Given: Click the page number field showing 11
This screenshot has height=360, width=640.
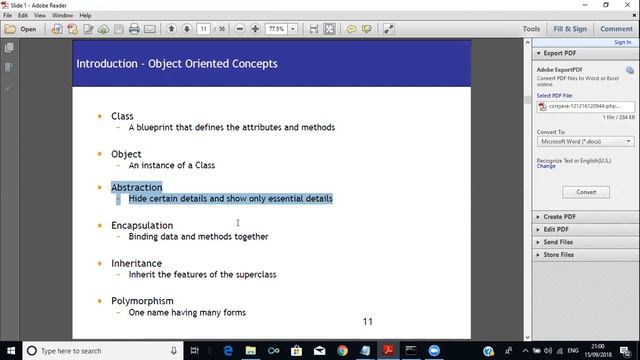Looking at the screenshot, I should point(203,29).
